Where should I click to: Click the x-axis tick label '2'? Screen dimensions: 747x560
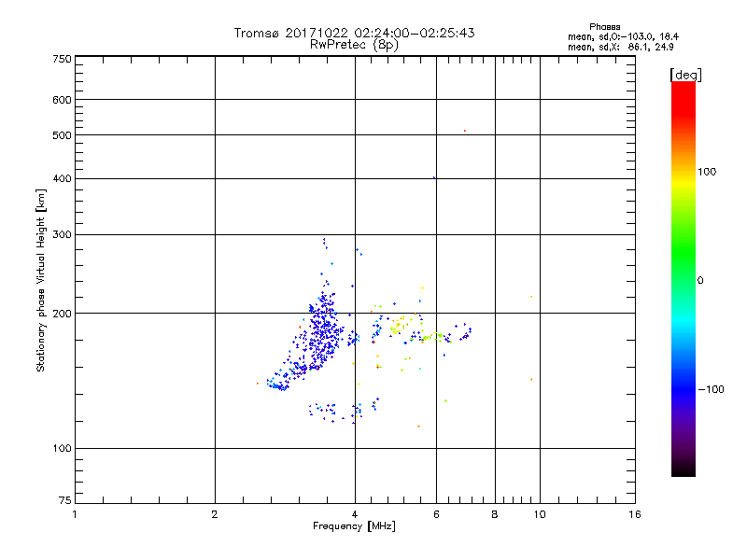point(215,514)
